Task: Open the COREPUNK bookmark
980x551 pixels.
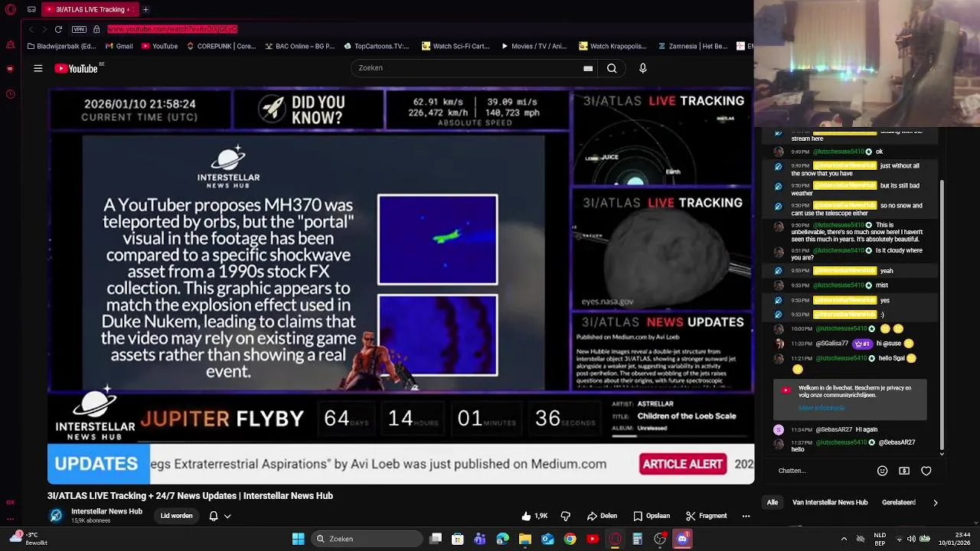Action: (x=221, y=46)
